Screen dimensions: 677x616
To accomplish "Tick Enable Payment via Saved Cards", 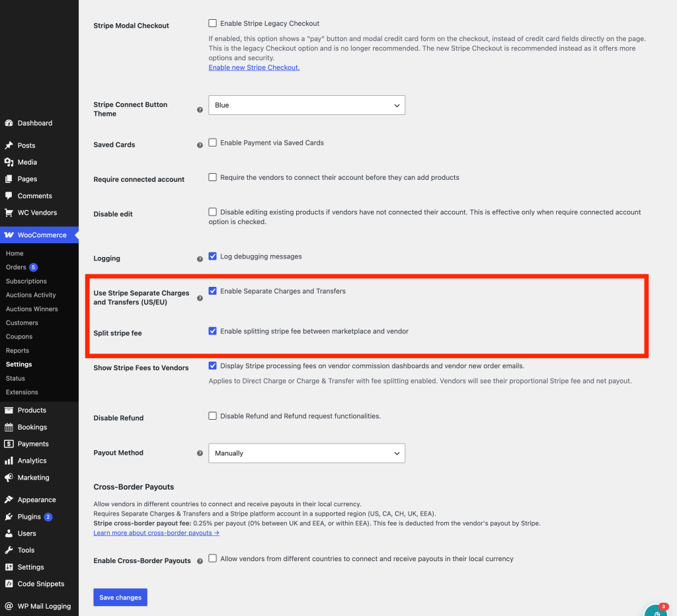I will 212,143.
